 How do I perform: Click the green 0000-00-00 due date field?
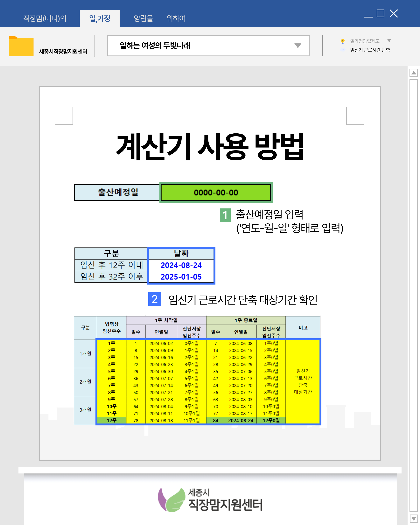click(216, 192)
